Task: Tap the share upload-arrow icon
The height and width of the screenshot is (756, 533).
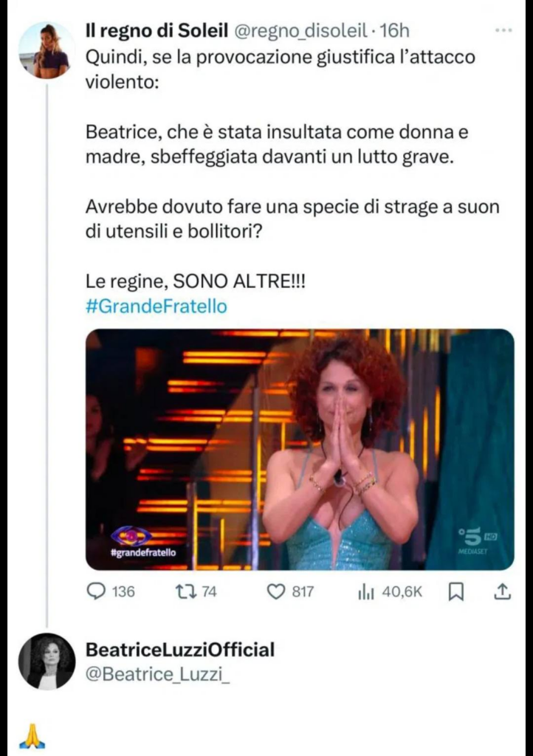Action: pos(502,591)
